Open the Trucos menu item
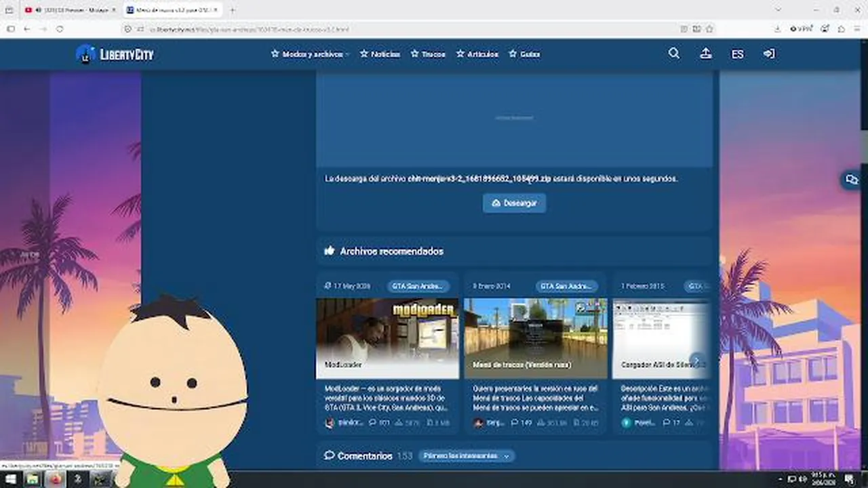Viewport: 868px width, 488px height. point(428,54)
